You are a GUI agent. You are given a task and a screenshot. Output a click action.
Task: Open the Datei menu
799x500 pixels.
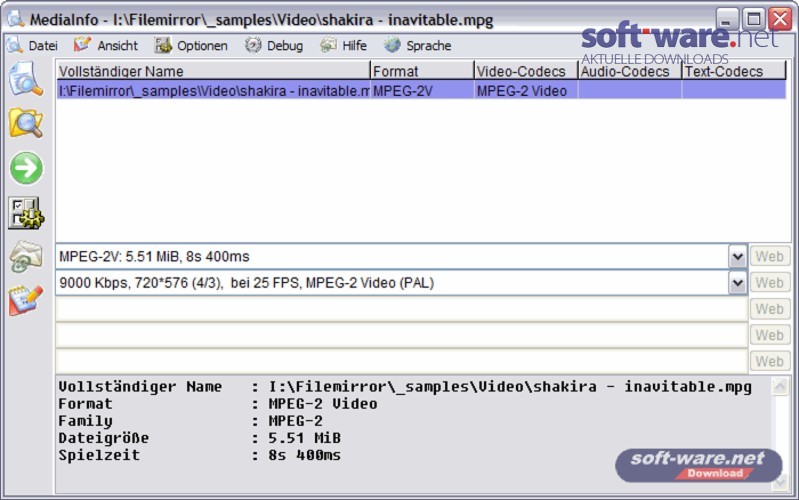point(32,45)
